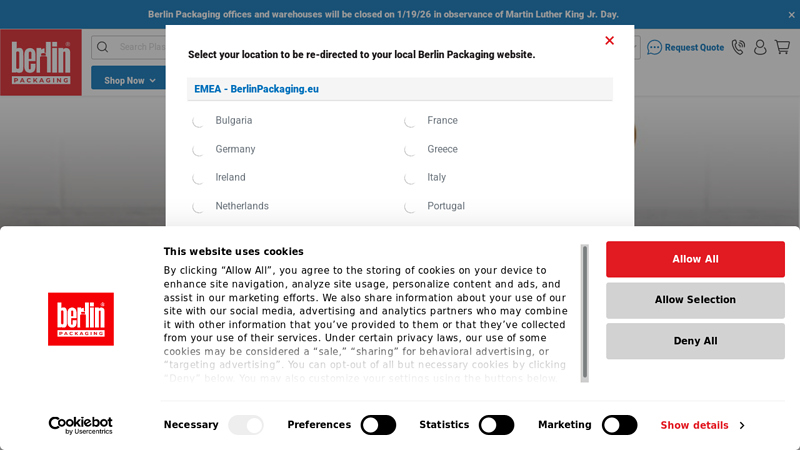Click the Request Quote chat icon

point(655,47)
